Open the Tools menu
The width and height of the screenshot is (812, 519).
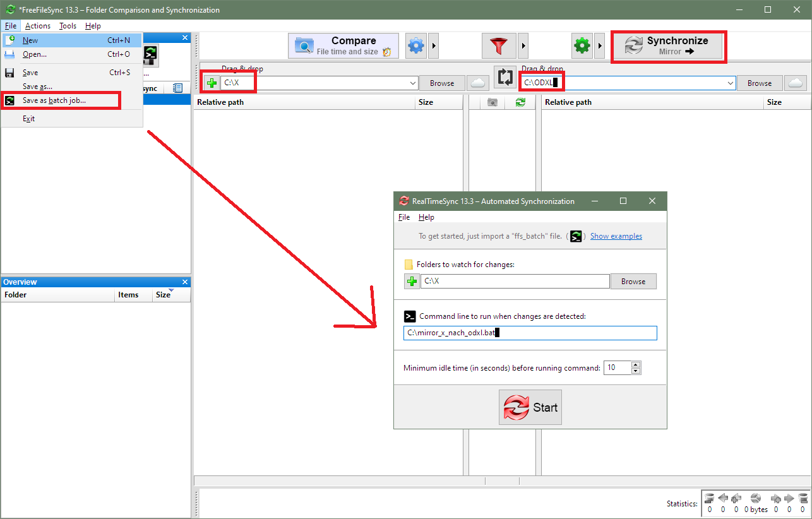coord(68,26)
